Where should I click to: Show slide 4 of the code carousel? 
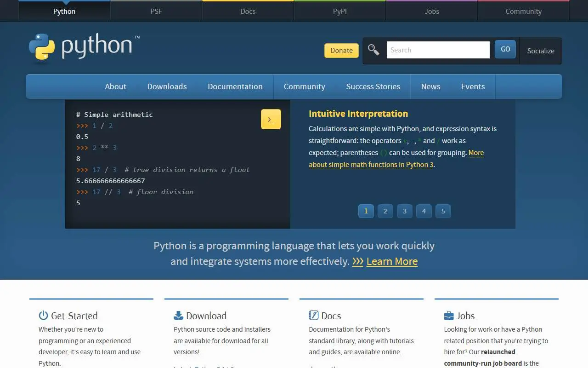[424, 211]
